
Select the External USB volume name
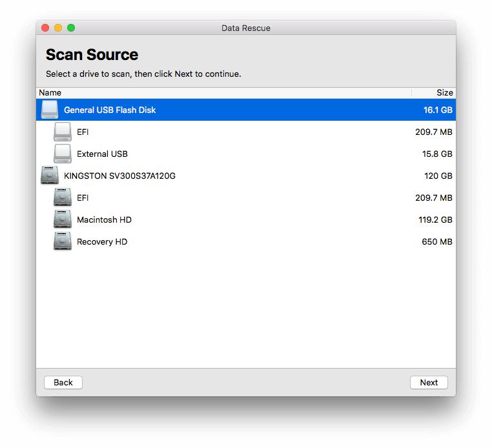(102, 154)
